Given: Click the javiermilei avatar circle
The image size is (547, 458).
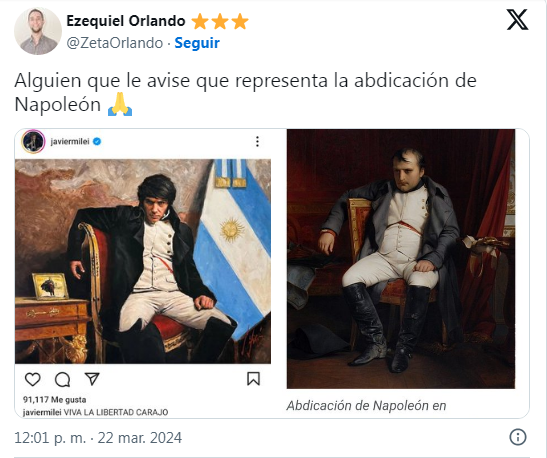Looking at the screenshot, I should point(33,142).
